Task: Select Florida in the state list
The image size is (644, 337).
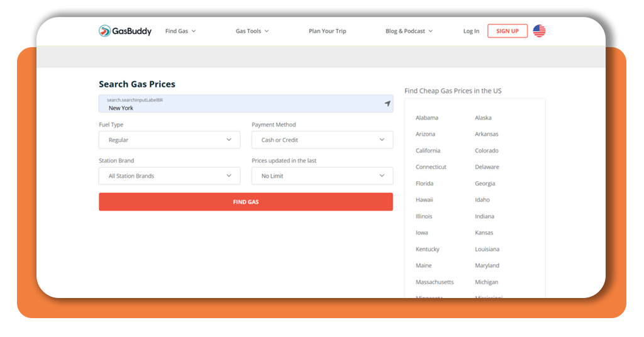Action: click(x=425, y=184)
